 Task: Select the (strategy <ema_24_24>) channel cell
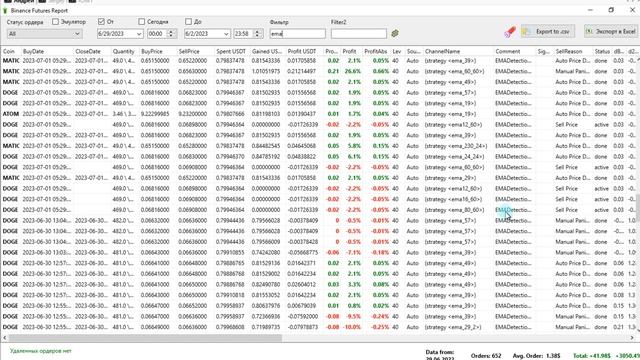pos(454,156)
